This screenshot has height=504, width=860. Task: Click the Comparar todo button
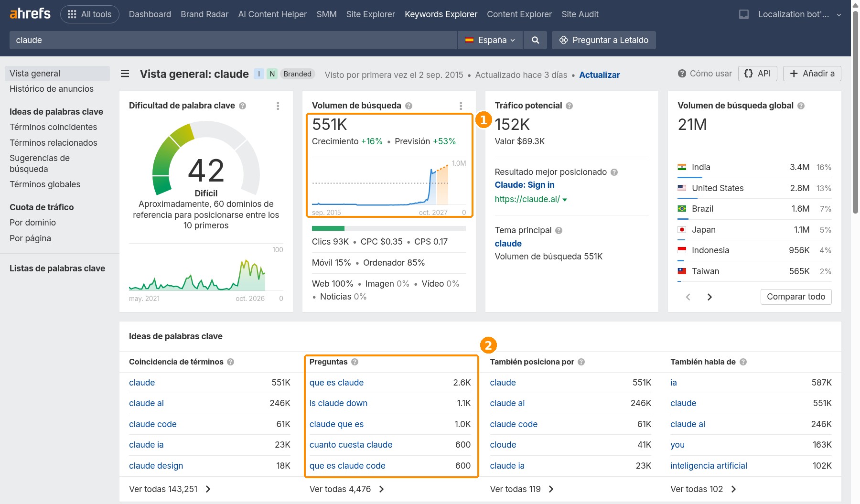pyautogui.click(x=796, y=297)
